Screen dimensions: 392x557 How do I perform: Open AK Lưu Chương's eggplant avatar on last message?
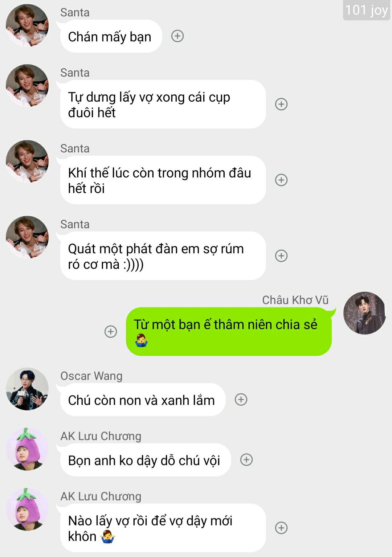[x=27, y=509]
